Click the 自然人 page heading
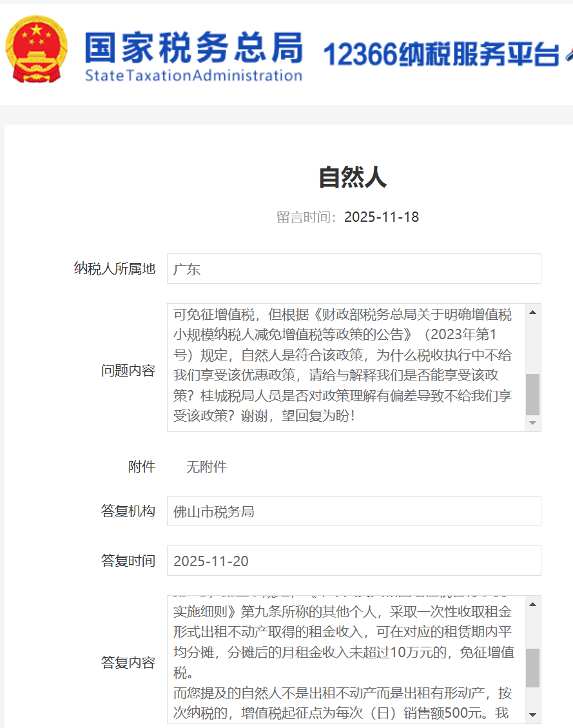Image resolution: width=573 pixels, height=728 pixels. (353, 177)
